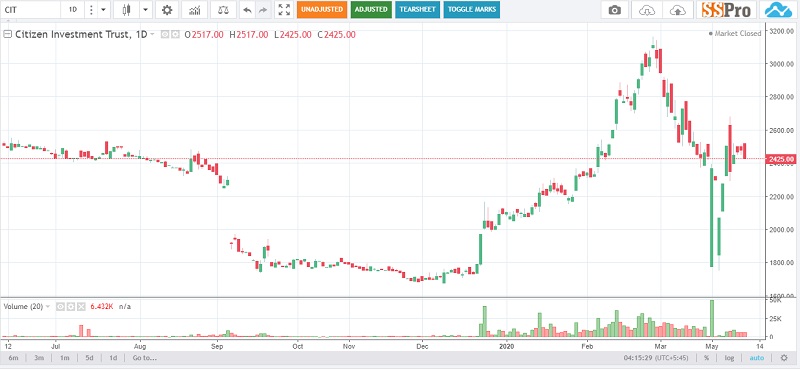The height and width of the screenshot is (370, 800).
Task: Click the TOGGLE MARKS button
Action: click(471, 10)
